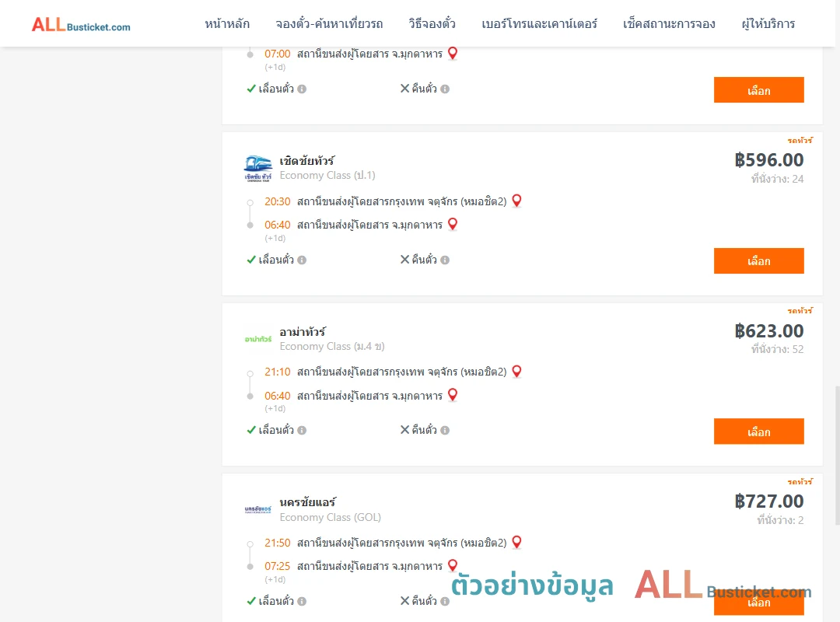This screenshot has width=840, height=622.
Task: Select the trip arriving at 07:00
Action: (758, 90)
